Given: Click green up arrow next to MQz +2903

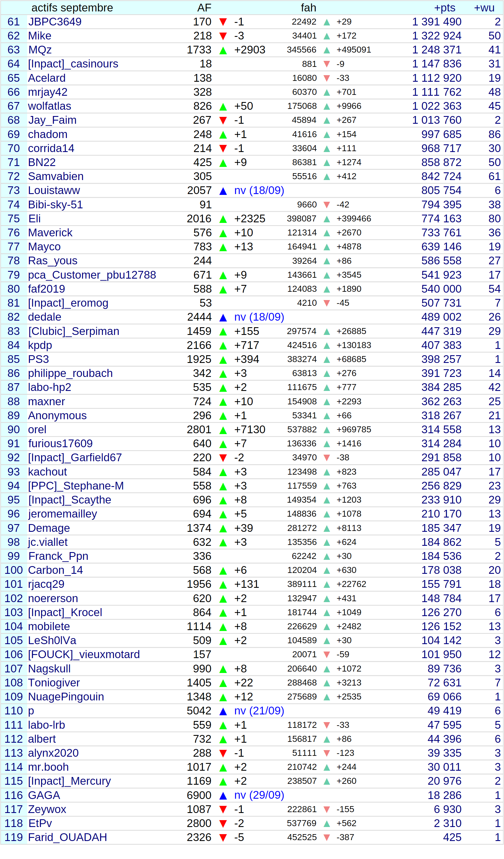Looking at the screenshot, I should click(223, 51).
